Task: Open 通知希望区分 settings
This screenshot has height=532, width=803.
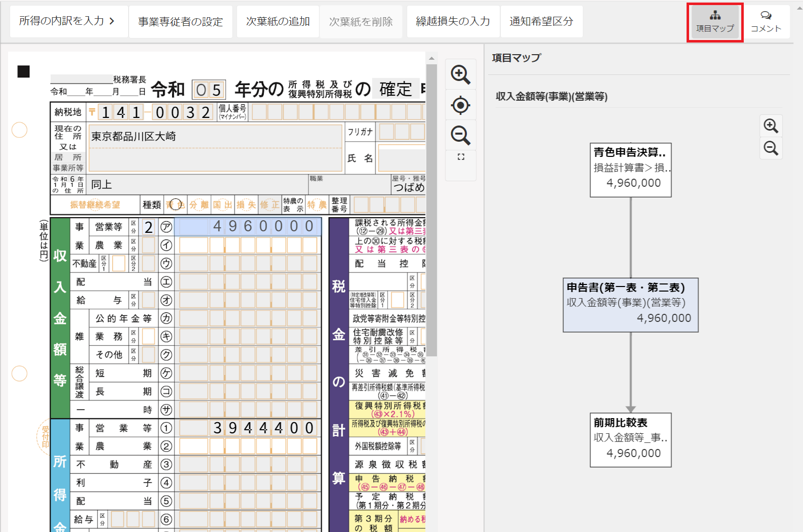Action: (x=541, y=21)
